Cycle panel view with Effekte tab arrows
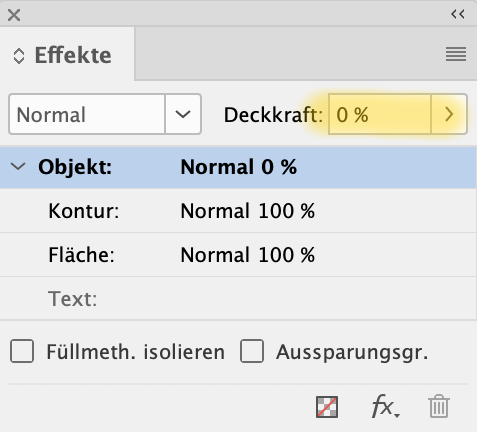477x432 pixels. (x=19, y=56)
